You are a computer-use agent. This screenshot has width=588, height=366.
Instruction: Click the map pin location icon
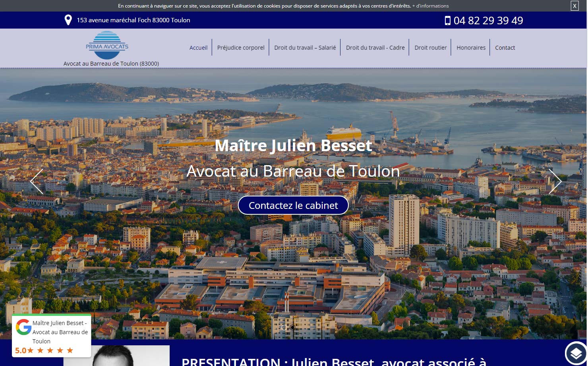coord(68,20)
